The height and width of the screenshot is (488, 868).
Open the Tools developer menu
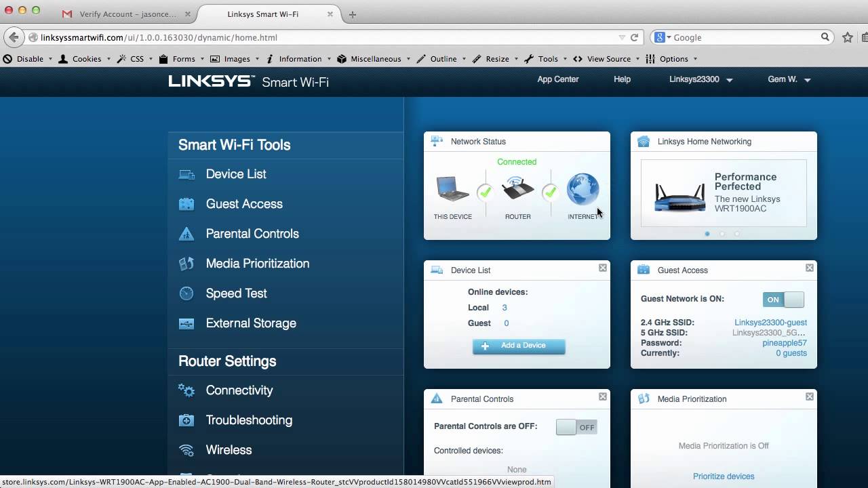tap(547, 59)
